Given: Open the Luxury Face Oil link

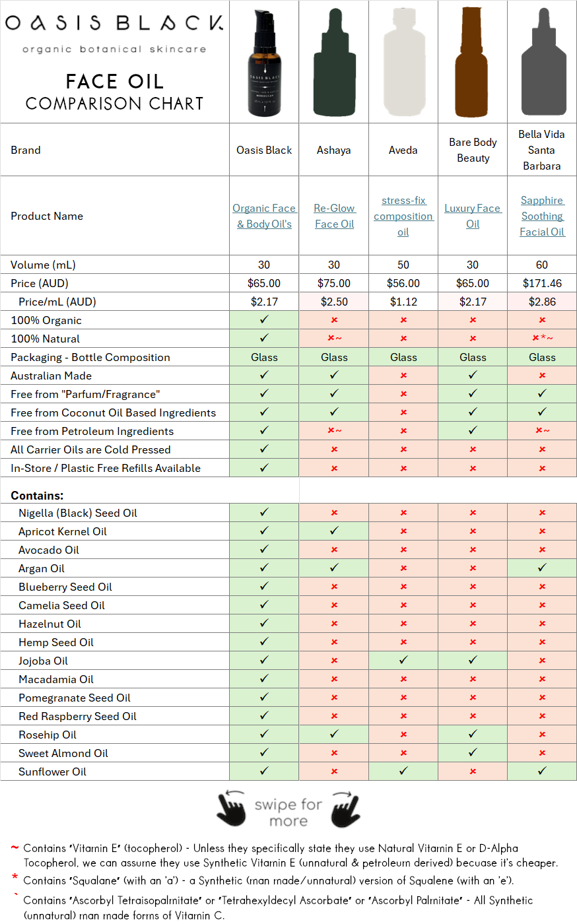Looking at the screenshot, I should click(x=472, y=216).
